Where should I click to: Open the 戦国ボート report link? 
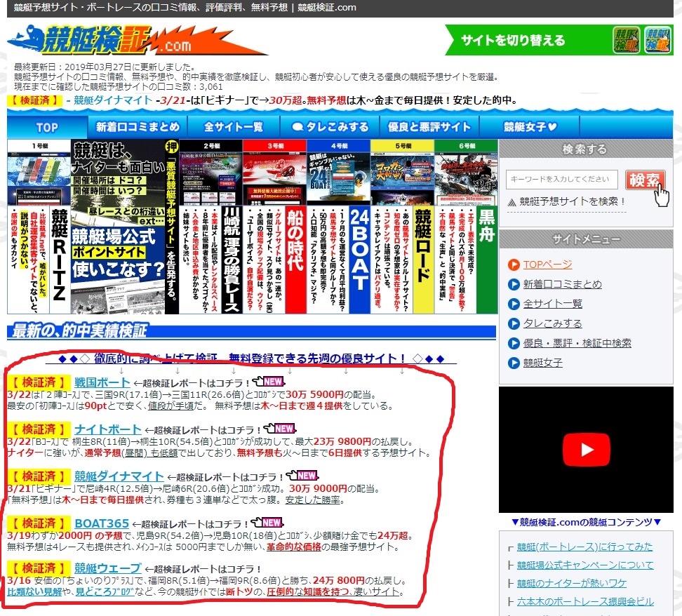pos(102,382)
